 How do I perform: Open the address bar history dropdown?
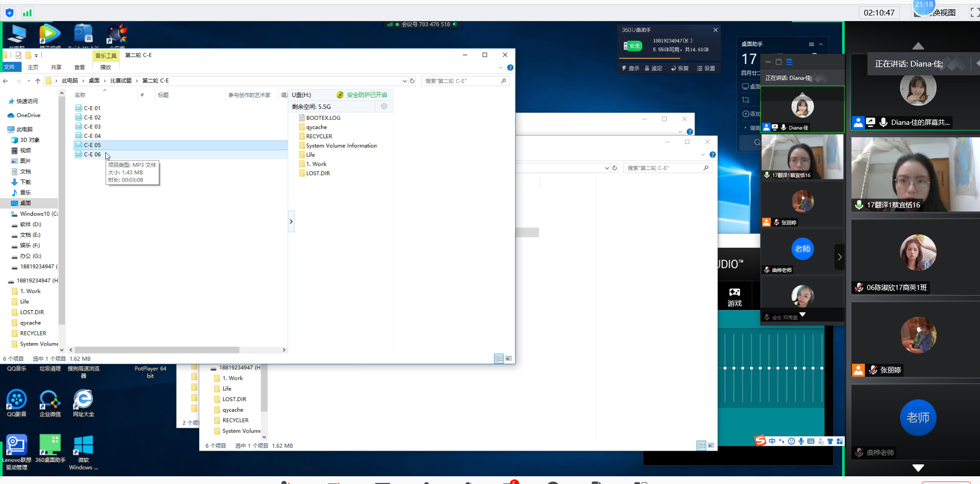coord(404,81)
